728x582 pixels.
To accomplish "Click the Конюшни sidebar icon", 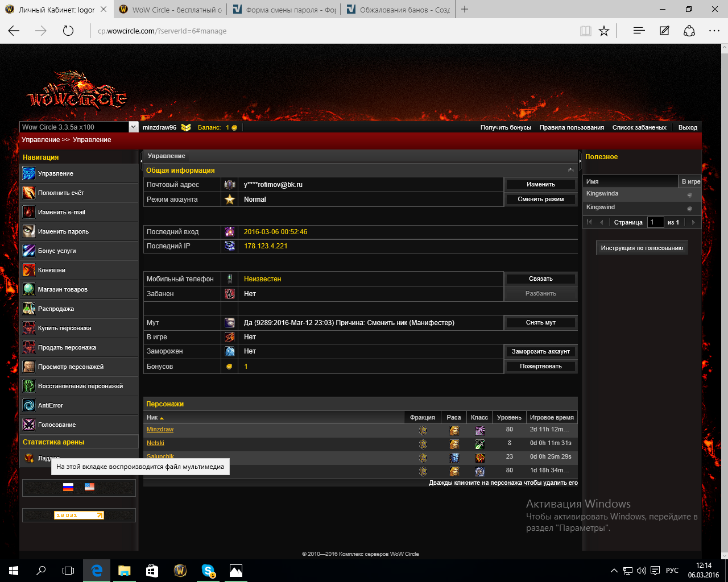I will 29,271.
